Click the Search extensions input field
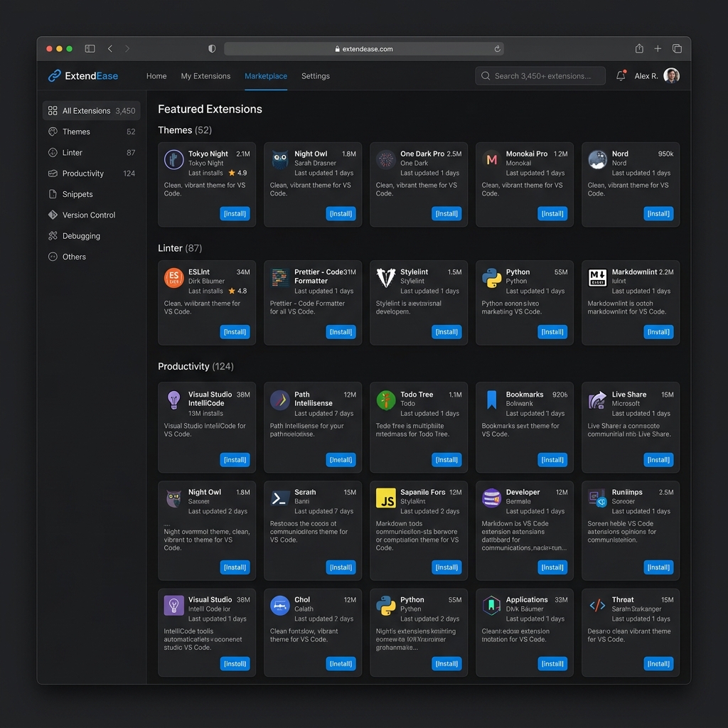Viewport: 728px width, 728px height. click(x=544, y=76)
